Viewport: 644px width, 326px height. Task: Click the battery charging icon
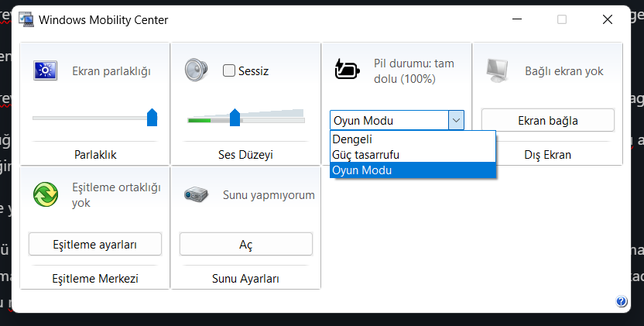(347, 69)
